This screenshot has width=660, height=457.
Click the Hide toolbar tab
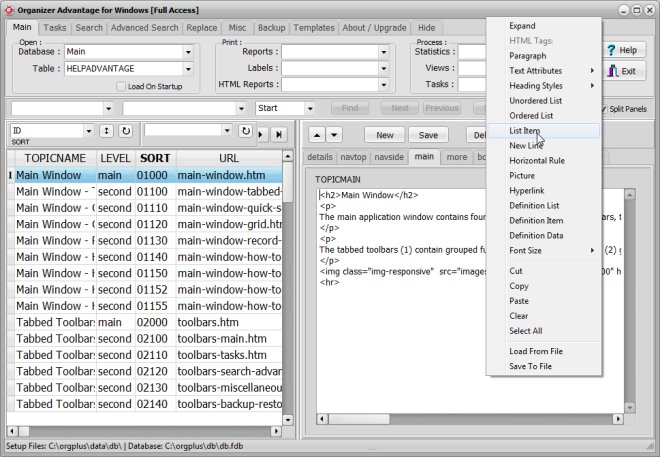(426, 28)
